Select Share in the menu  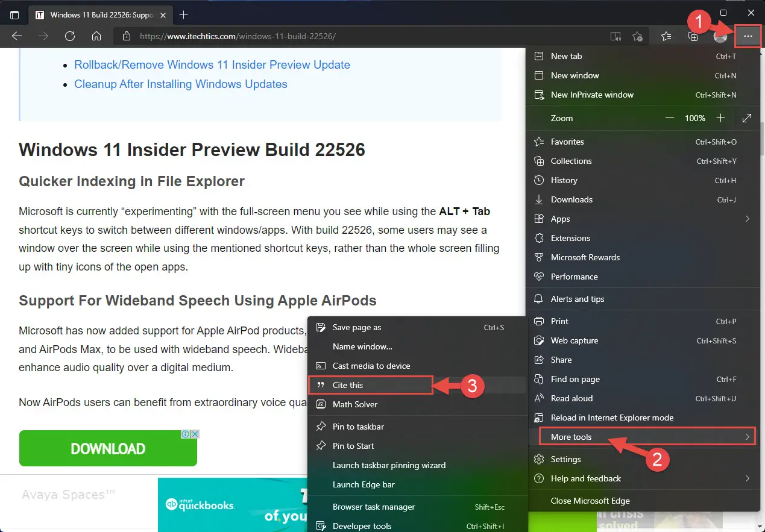(x=642, y=360)
